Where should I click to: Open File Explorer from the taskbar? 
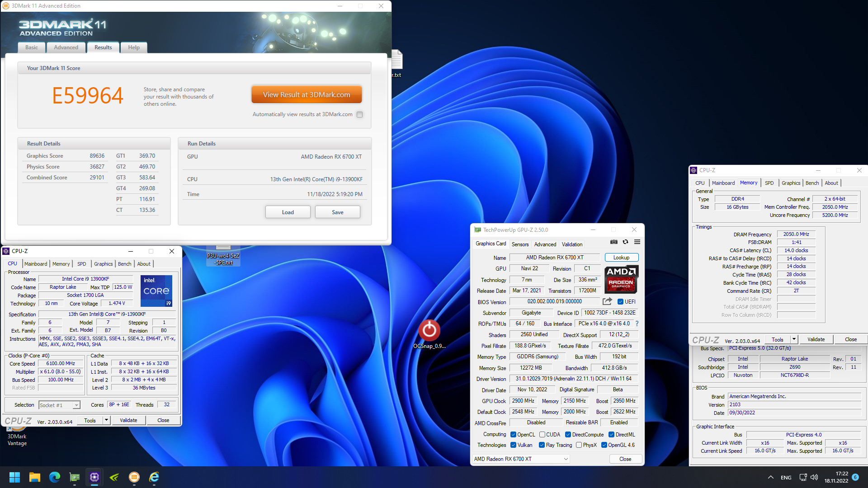click(x=35, y=477)
